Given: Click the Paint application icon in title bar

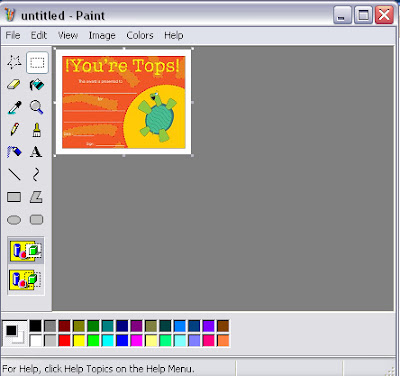Looking at the screenshot, I should (10, 15).
